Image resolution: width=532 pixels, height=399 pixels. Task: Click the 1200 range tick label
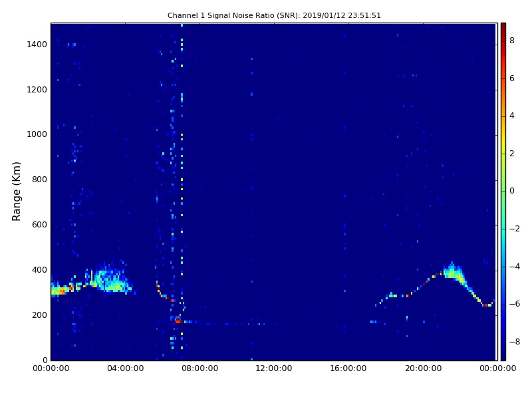37,90
